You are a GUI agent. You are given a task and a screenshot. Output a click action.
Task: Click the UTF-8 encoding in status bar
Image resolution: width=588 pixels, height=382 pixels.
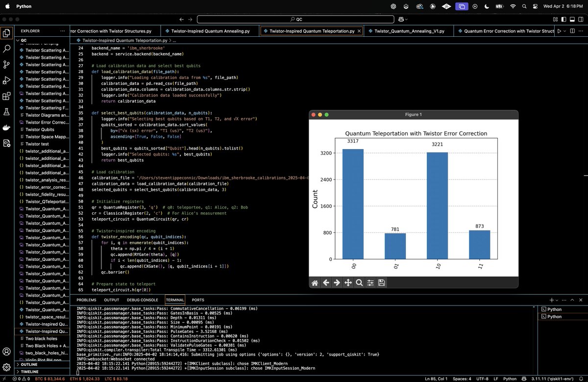482,379
